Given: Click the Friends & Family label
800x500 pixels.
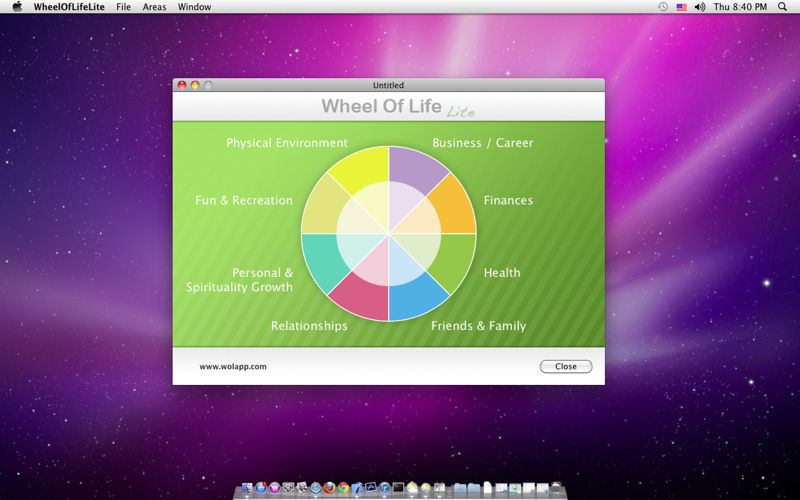Looking at the screenshot, I should tap(479, 326).
